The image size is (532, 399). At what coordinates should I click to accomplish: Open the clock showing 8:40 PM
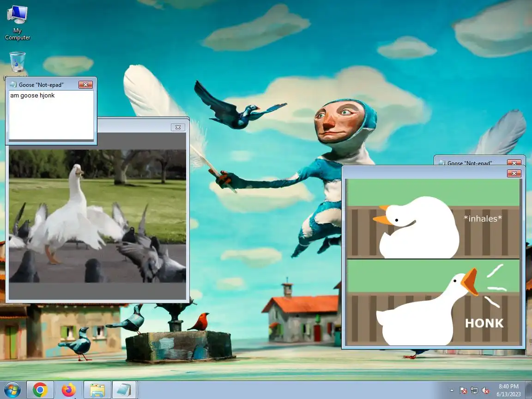click(508, 390)
